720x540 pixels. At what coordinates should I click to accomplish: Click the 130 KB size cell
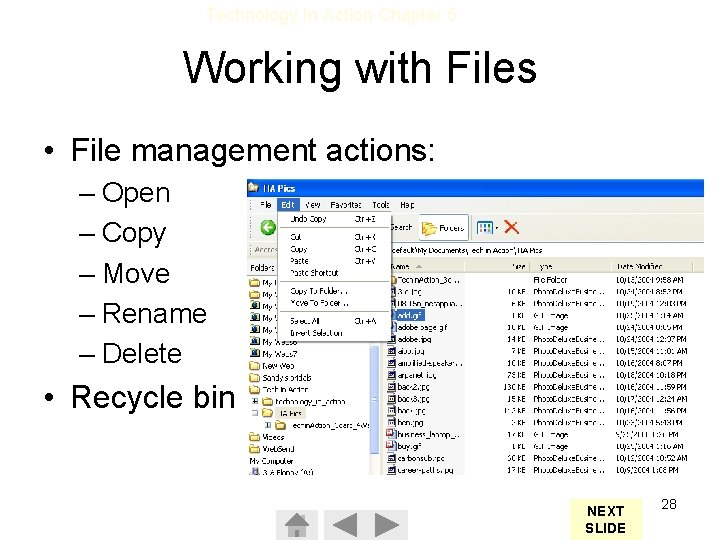(x=514, y=387)
